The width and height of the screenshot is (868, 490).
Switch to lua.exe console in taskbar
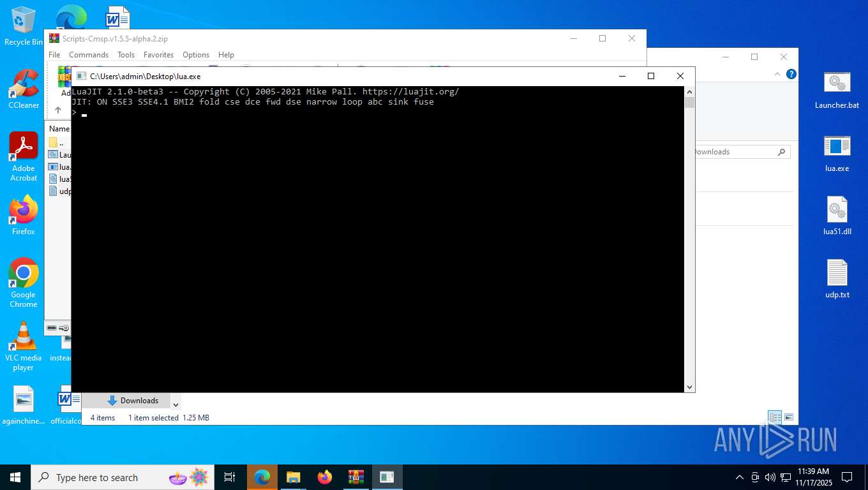pyautogui.click(x=387, y=477)
